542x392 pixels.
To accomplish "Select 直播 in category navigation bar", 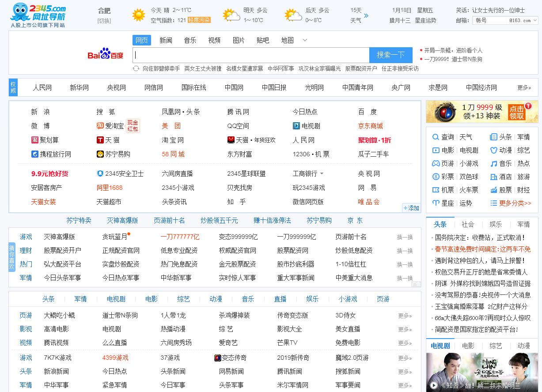I will coord(280,299).
